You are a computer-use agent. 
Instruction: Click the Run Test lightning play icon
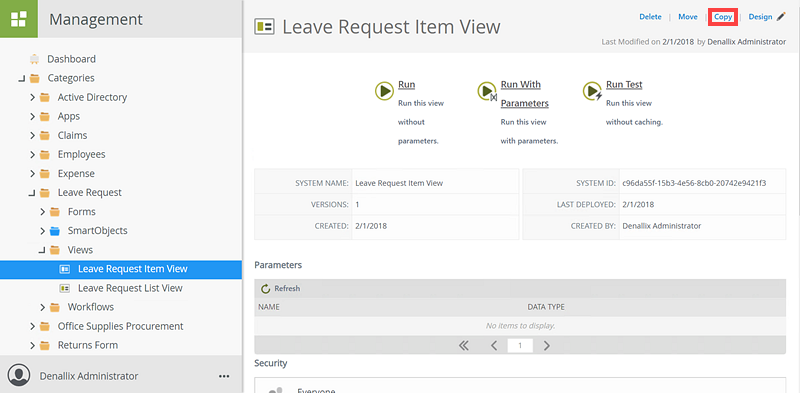pyautogui.click(x=592, y=92)
